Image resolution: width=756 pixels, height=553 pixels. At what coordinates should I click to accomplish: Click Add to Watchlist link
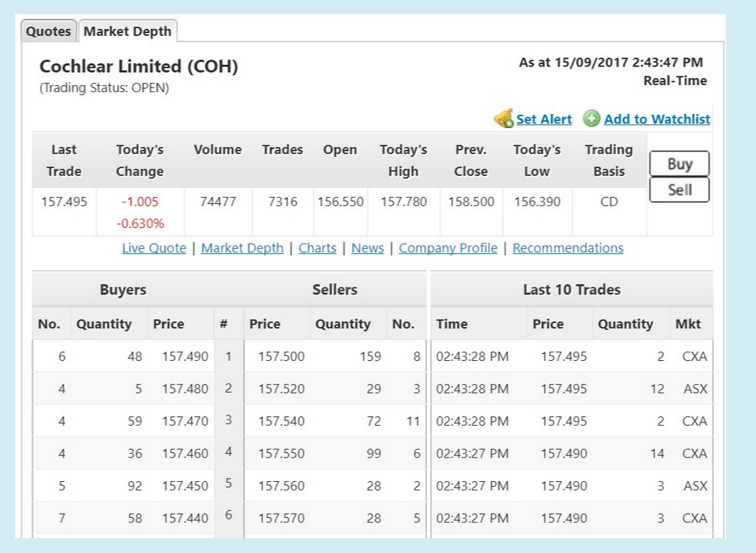pyautogui.click(x=657, y=119)
